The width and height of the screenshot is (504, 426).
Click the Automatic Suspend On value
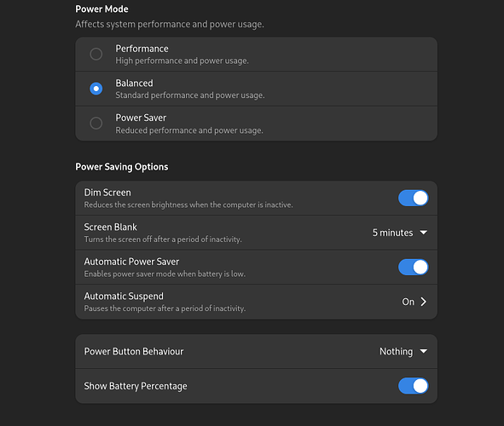click(x=408, y=302)
